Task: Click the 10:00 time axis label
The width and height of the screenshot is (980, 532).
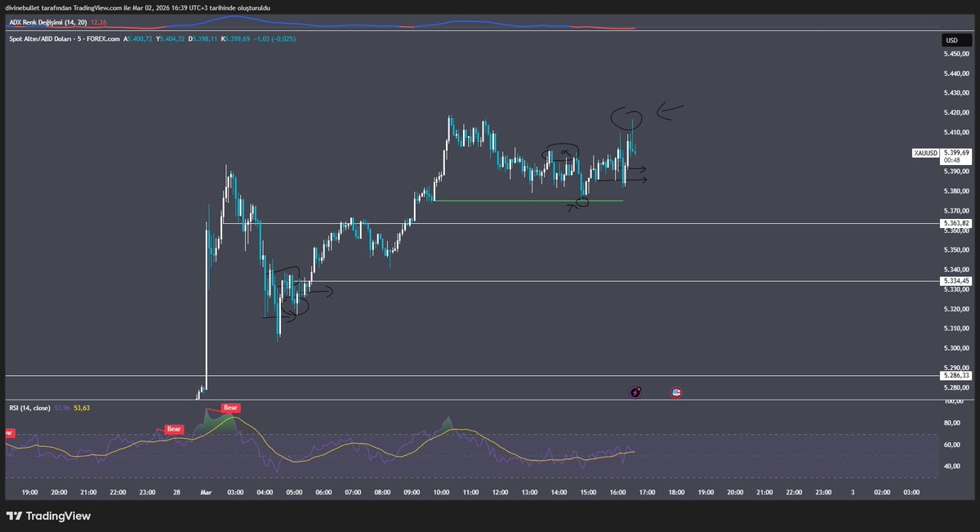Action: tap(441, 493)
